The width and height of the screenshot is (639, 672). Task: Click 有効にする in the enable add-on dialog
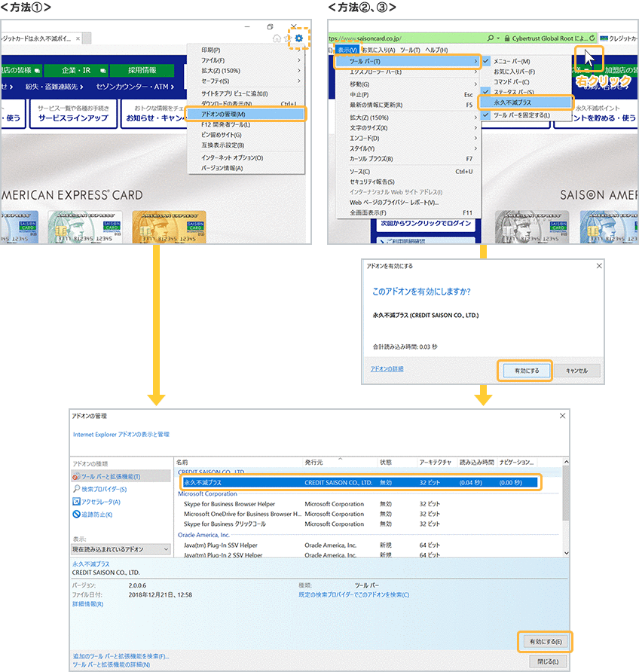pyautogui.click(x=526, y=371)
